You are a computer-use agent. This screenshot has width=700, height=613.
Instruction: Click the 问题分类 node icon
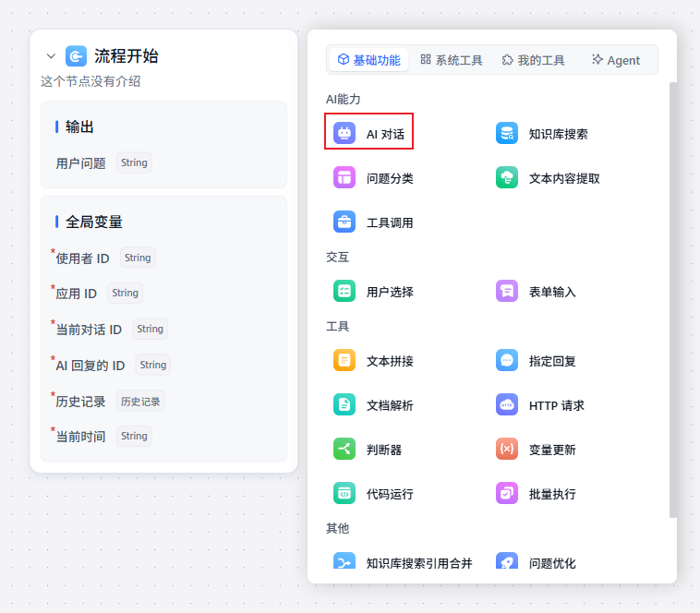344,177
